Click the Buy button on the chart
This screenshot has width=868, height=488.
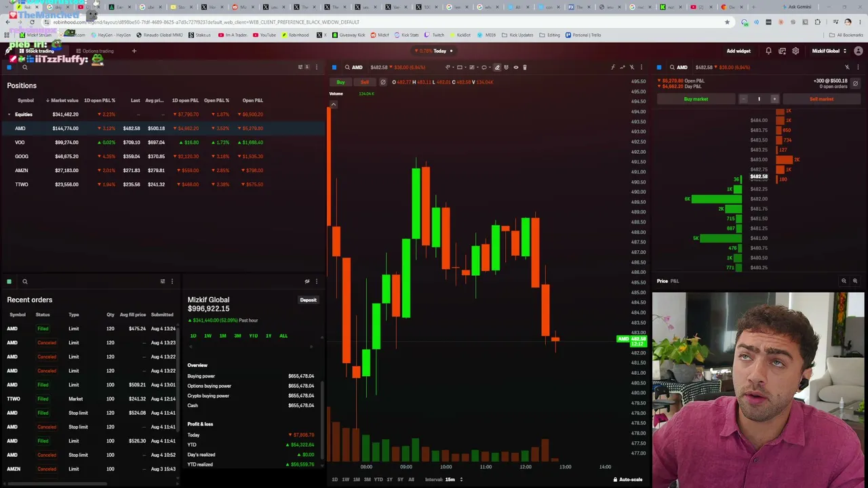340,82
